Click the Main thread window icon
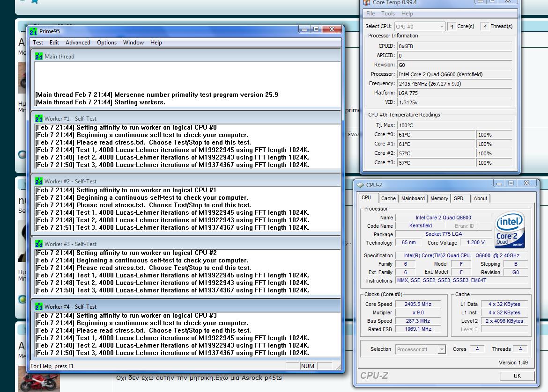This screenshot has width=548, height=392. pyautogui.click(x=39, y=56)
